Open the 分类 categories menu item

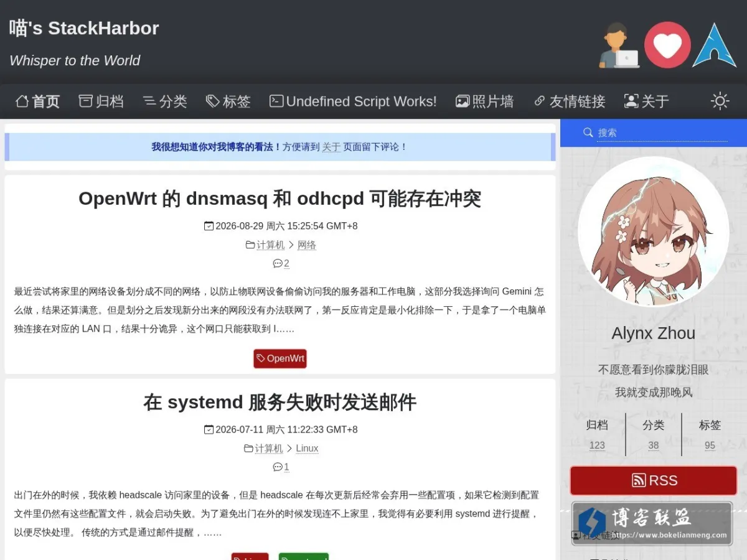point(165,101)
